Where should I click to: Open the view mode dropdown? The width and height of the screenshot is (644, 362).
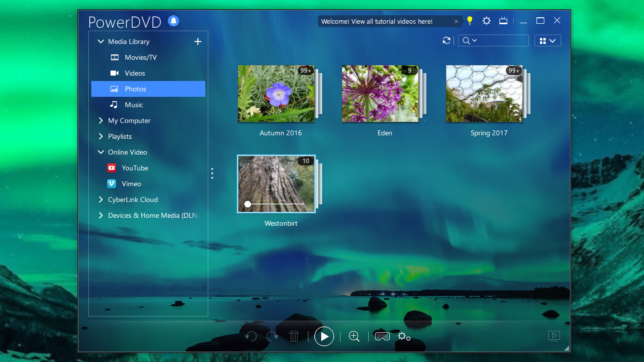pos(548,41)
